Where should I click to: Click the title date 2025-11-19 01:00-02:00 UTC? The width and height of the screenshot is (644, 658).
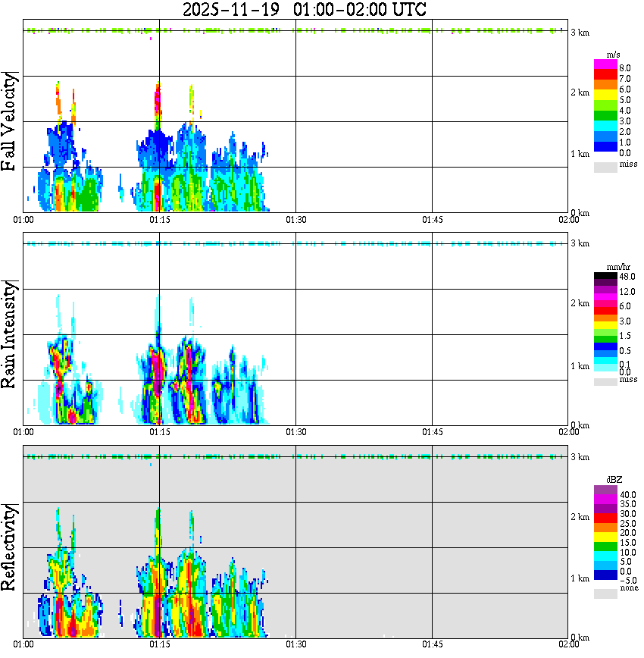tap(304, 9)
